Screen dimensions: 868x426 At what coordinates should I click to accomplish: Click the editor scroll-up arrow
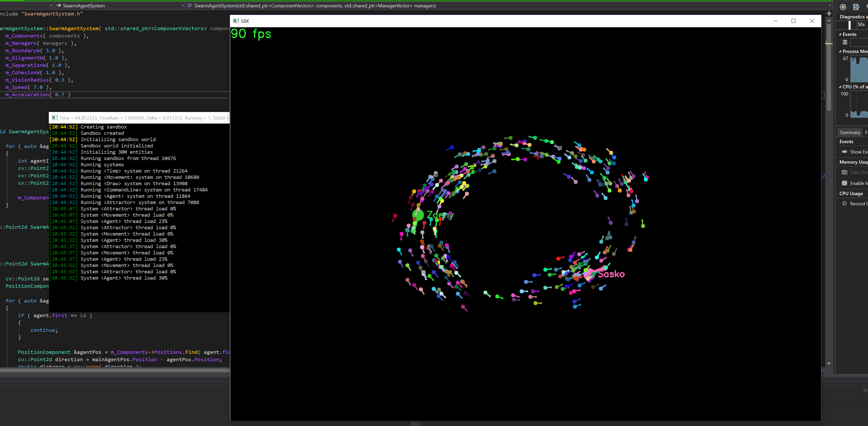[829, 20]
